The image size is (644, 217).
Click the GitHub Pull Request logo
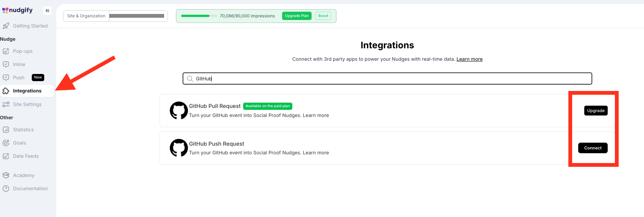pyautogui.click(x=178, y=111)
